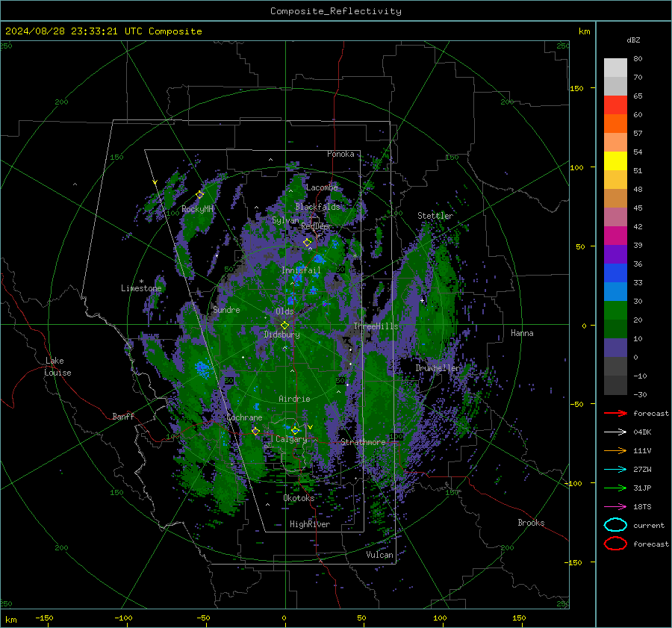The width and height of the screenshot is (672, 628).
Task: Click the cyan 27ZW arrow icon
Action: [615, 469]
